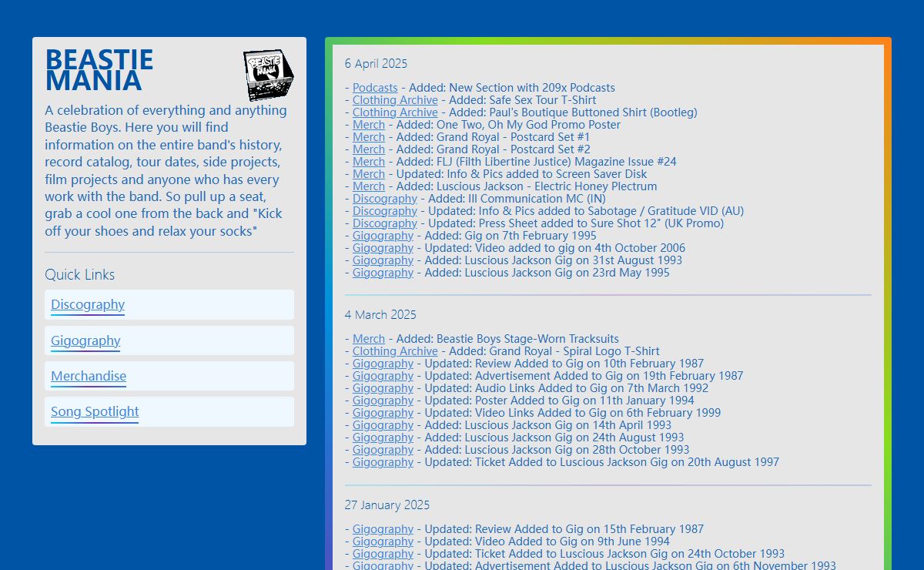
Task: Click the Beastie Mania boombox logo image
Action: click(x=269, y=75)
